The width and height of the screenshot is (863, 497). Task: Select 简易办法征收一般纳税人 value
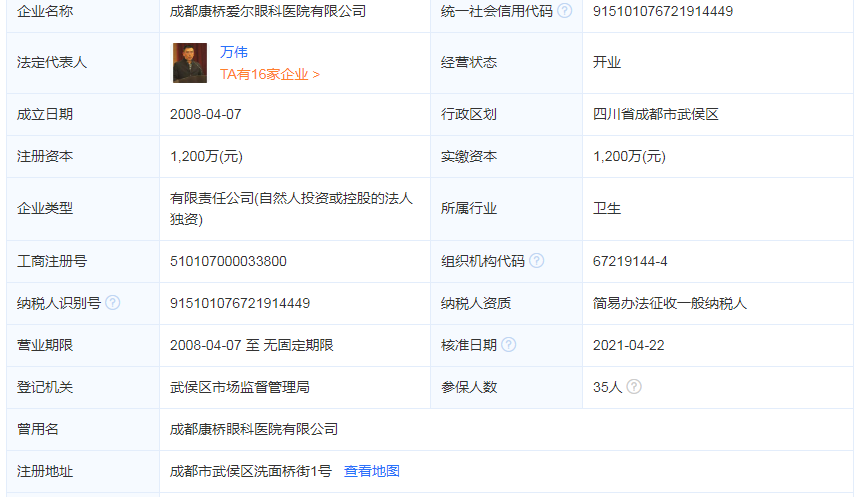pyautogui.click(x=670, y=303)
